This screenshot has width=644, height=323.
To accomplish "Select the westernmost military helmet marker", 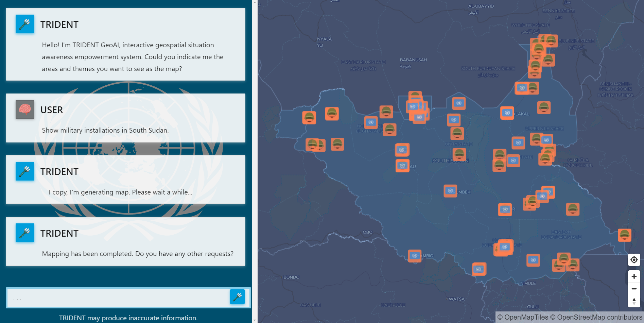I will tap(309, 118).
